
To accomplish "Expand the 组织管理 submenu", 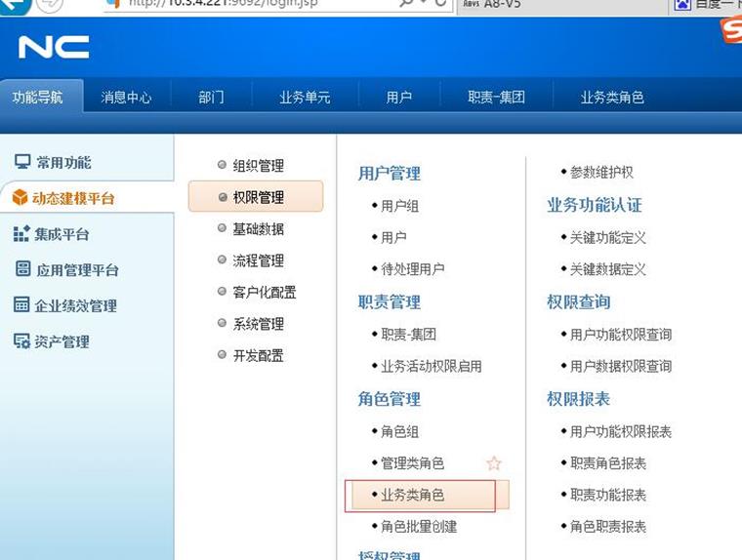I will point(258,166).
